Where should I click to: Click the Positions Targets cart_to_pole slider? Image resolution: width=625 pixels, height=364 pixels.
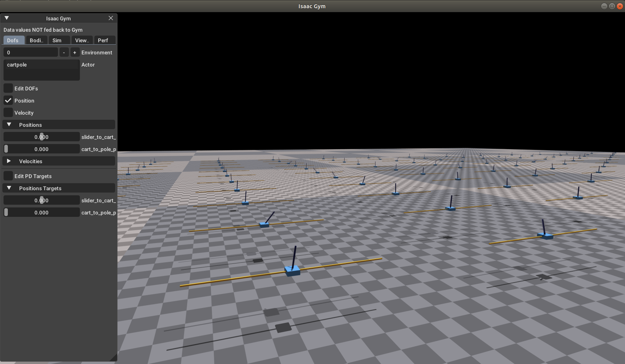click(x=42, y=213)
